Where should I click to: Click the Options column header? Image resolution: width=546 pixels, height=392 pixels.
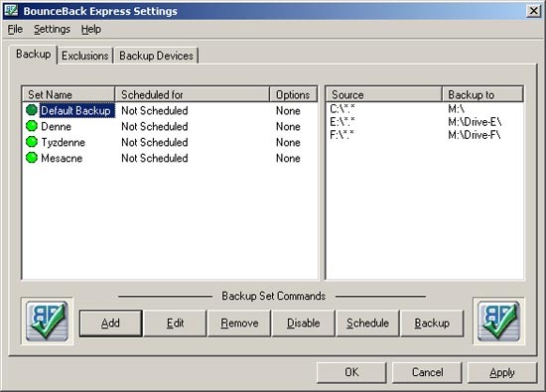pyautogui.click(x=294, y=94)
